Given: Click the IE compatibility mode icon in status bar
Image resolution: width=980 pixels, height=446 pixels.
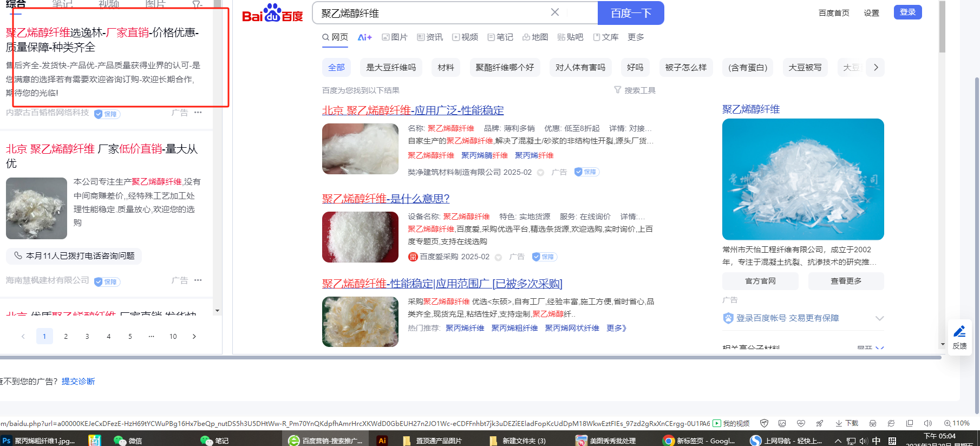Looking at the screenshot, I should coord(891,423).
